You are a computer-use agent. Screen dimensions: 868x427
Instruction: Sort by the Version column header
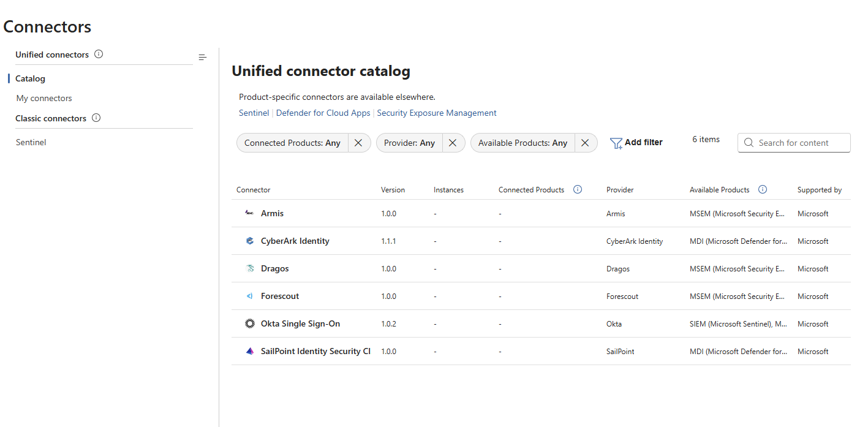[x=393, y=190]
